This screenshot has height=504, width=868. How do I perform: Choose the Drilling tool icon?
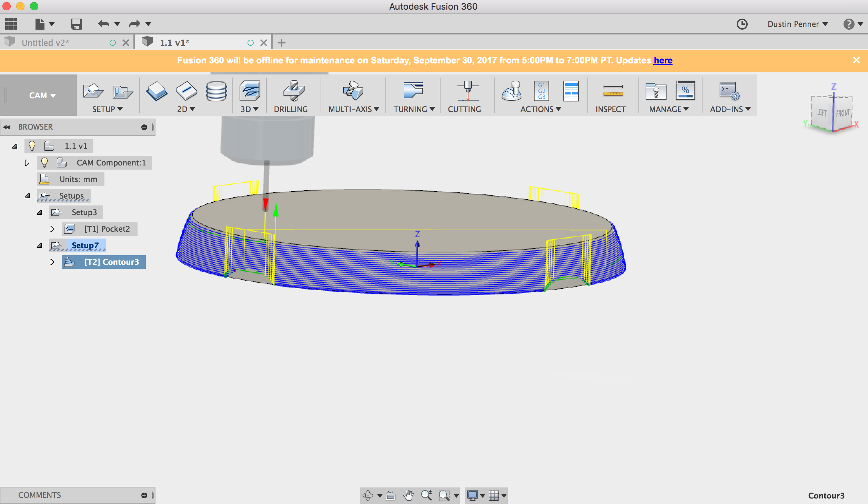pyautogui.click(x=294, y=91)
